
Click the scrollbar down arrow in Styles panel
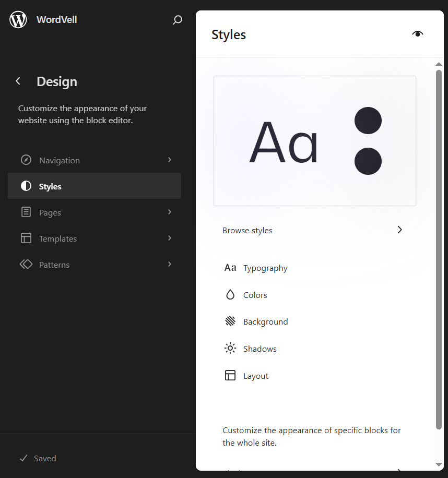439,464
